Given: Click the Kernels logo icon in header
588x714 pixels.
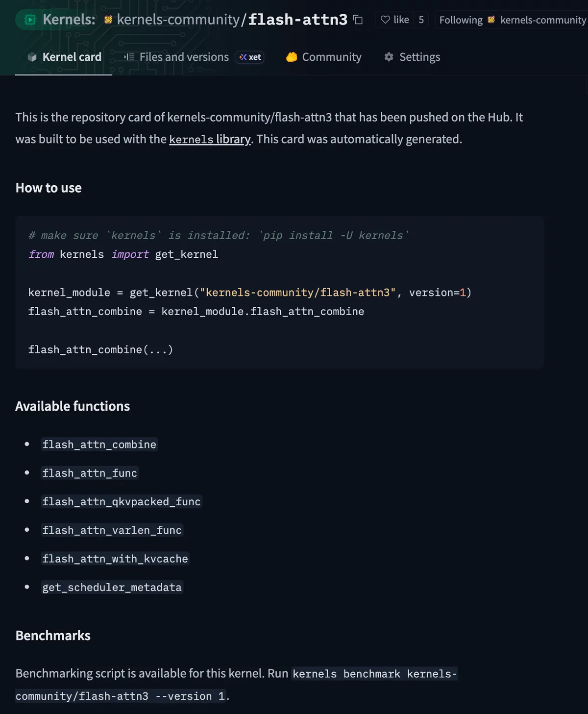Looking at the screenshot, I should tap(30, 20).
